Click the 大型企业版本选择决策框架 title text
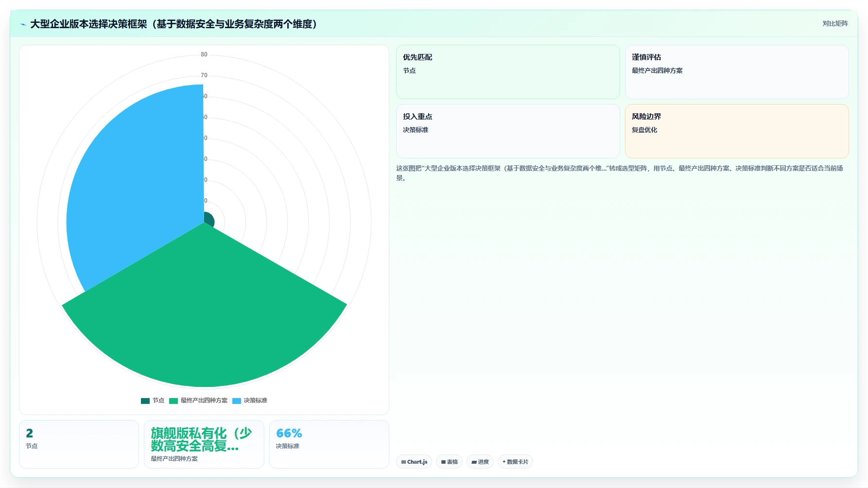The image size is (868, 488). (174, 24)
